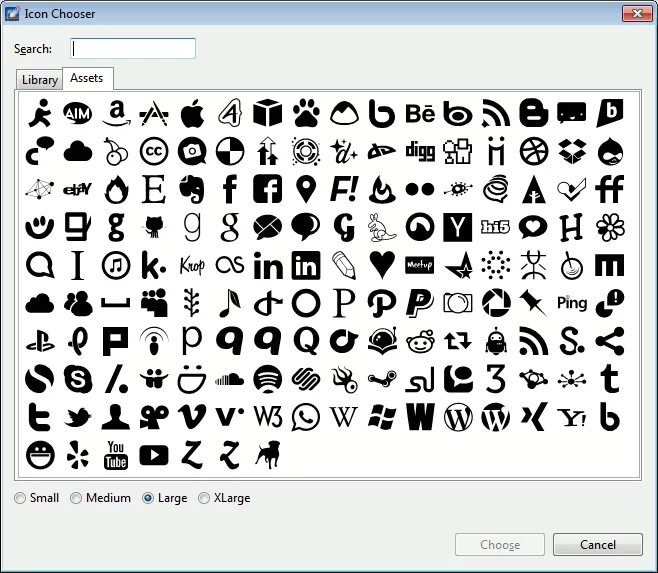Image resolution: width=658 pixels, height=573 pixels.
Task: Pick the retweet arrows icon
Action: 457,341
